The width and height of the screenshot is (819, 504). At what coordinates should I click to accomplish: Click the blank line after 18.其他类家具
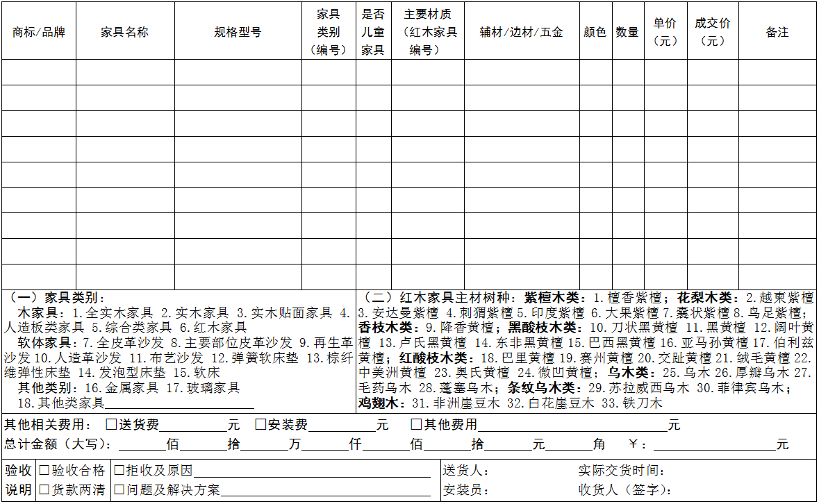pos(179,404)
